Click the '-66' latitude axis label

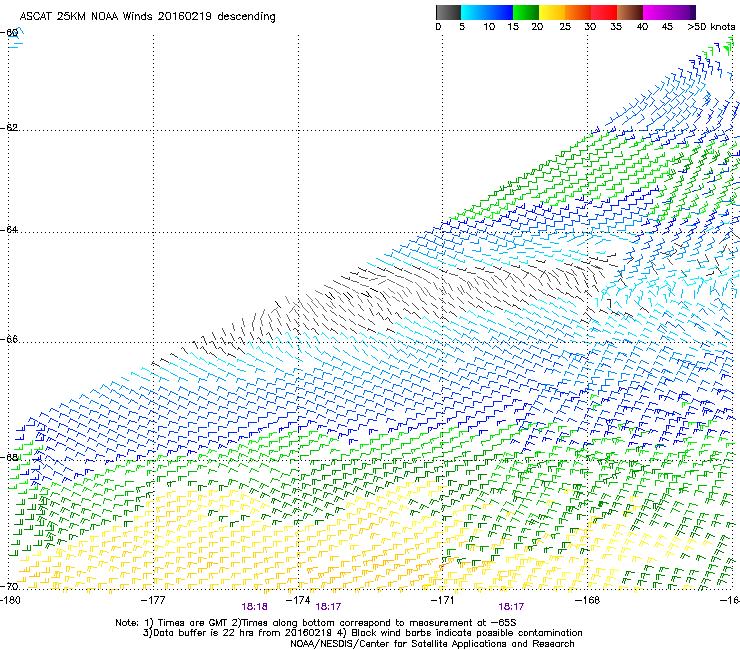coord(9,339)
